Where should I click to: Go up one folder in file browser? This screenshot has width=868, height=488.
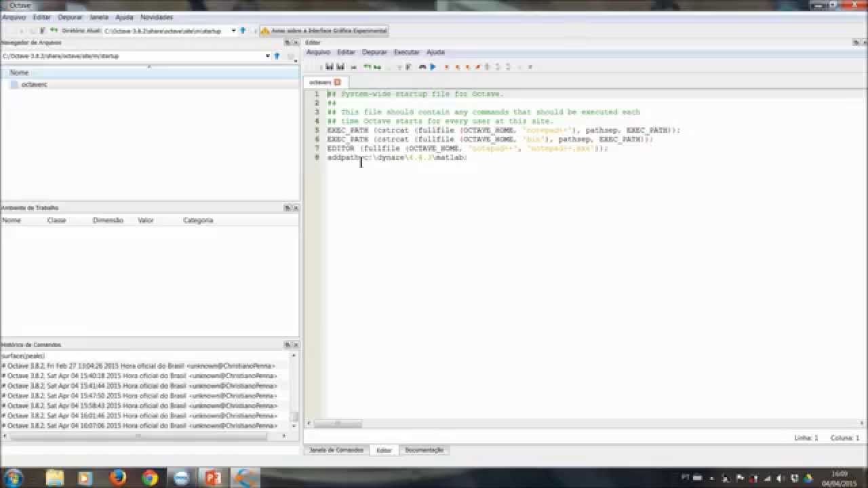point(277,56)
